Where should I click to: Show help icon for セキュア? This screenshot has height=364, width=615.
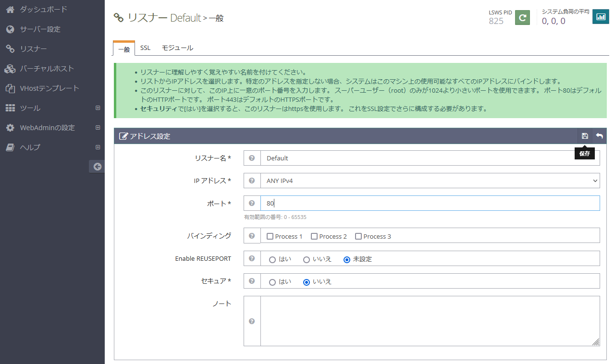coord(252,281)
